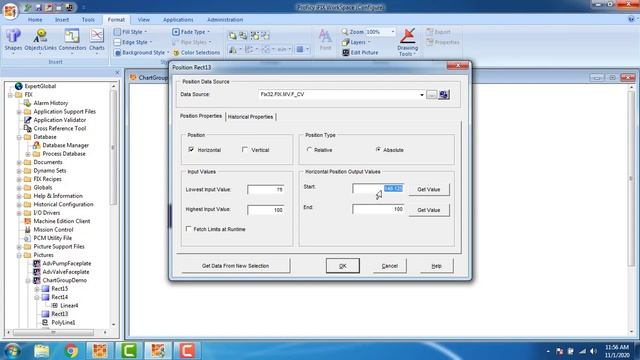Select Mission Control tree item
This screenshot has height=360, width=640.
[53, 230]
